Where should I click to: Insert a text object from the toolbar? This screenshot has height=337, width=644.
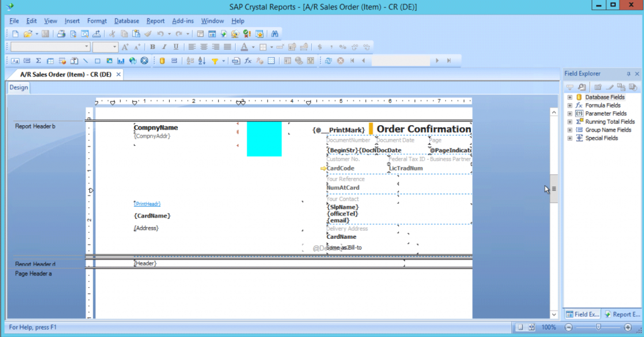click(15, 61)
